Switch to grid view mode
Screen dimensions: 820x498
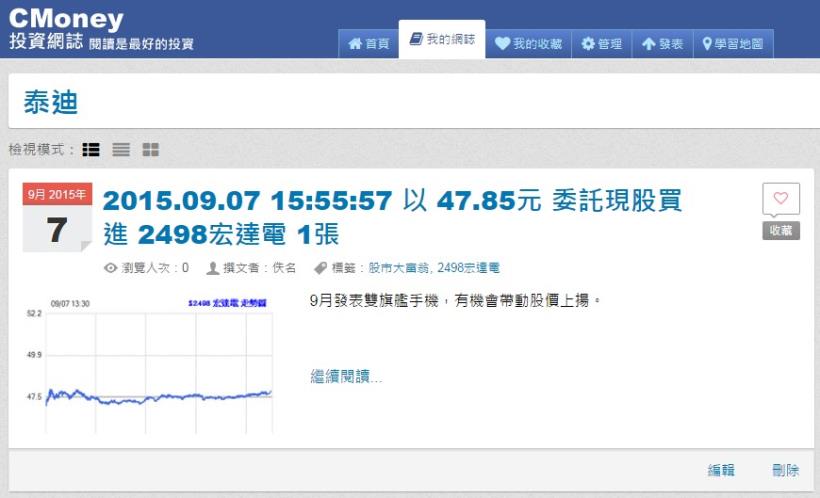(x=151, y=150)
